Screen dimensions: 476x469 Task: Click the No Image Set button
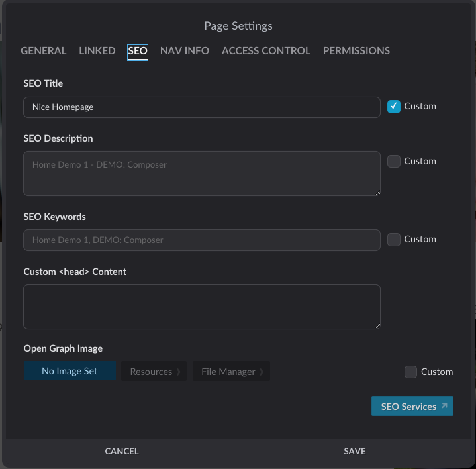[70, 371]
